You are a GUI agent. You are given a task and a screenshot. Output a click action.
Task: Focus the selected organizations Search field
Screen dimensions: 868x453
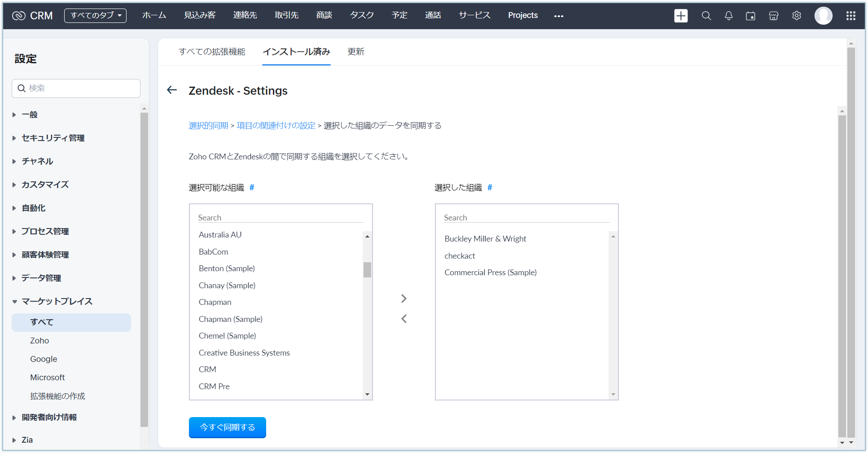click(x=527, y=217)
